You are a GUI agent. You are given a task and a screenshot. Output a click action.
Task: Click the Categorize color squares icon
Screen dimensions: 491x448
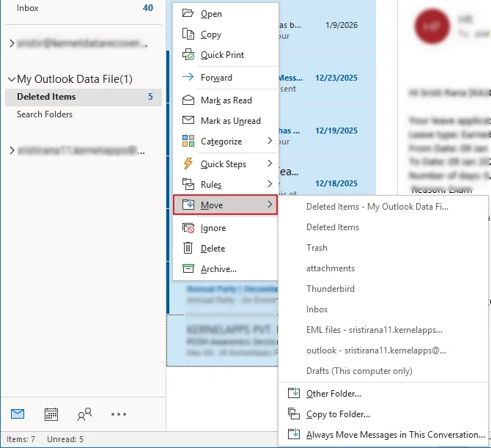point(188,142)
